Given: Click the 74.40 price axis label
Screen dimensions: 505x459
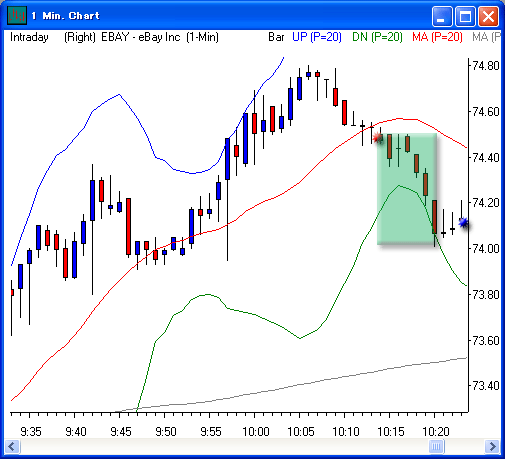Looking at the screenshot, I should 486,157.
